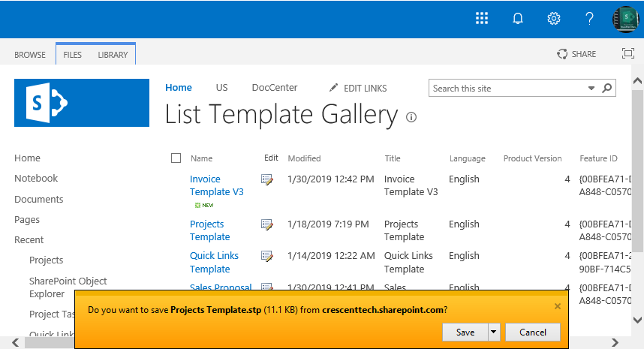Open the Save options dropdown arrow
Viewport: 644px width, 349px height.
[x=494, y=332]
